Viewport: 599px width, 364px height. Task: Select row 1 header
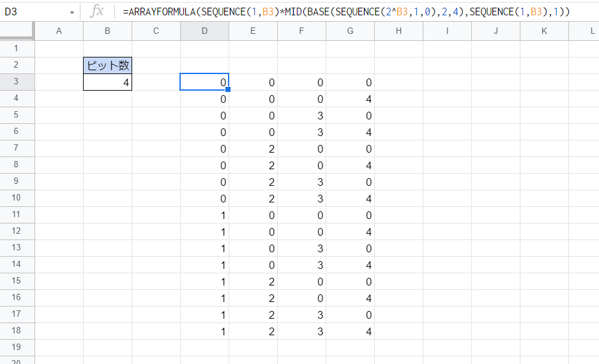[16, 49]
